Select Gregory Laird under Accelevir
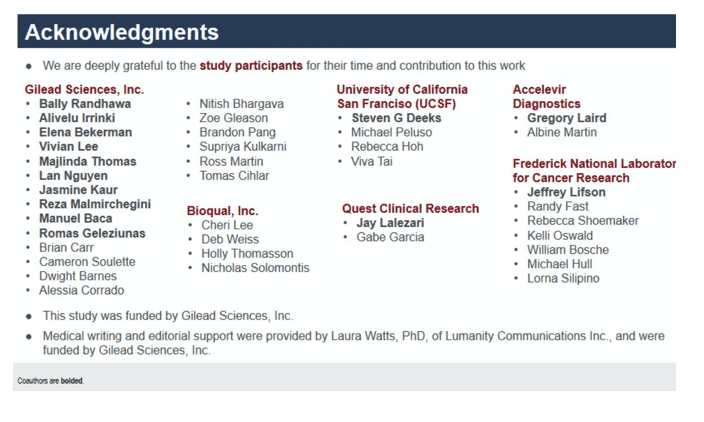This screenshot has width=704, height=422. (567, 118)
